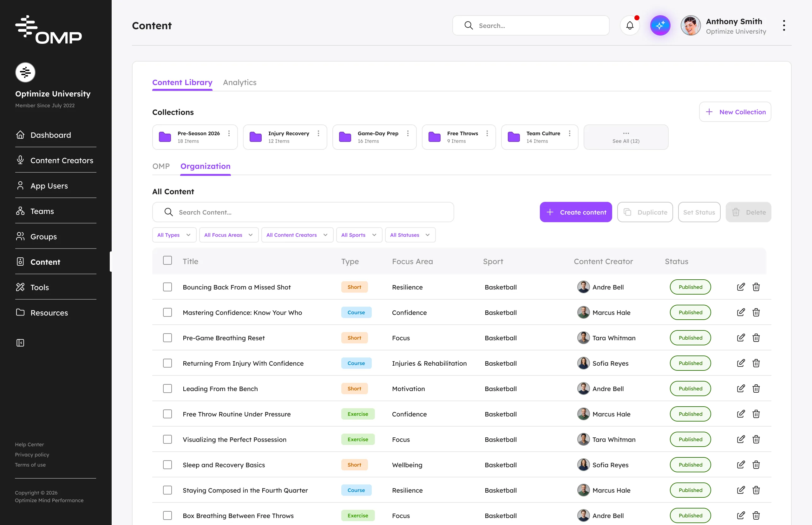Open the AI assistant sparkle button
Screen dimensions: 812x525
660,26
